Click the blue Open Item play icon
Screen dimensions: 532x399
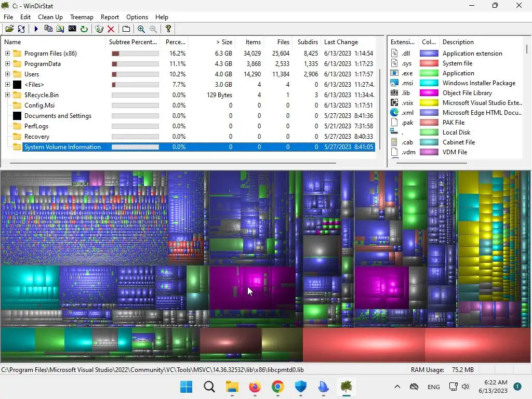tap(36, 29)
